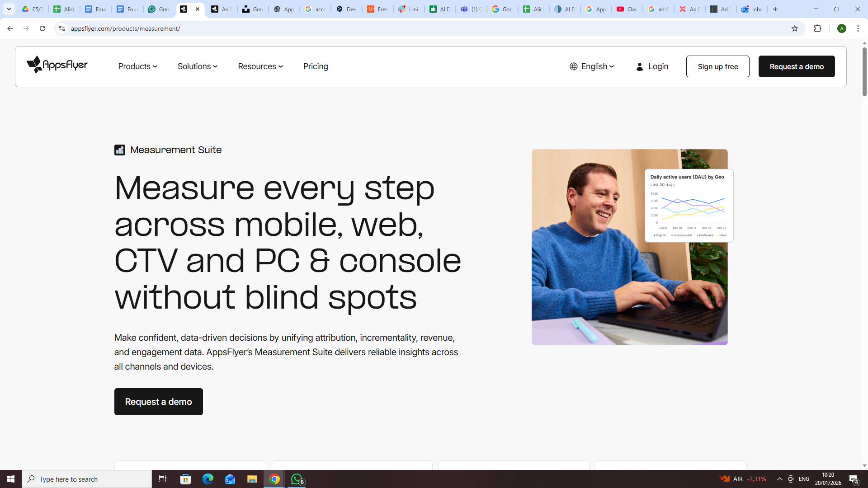Click the AppsFlyer logo
868x488 pixels.
click(x=57, y=65)
